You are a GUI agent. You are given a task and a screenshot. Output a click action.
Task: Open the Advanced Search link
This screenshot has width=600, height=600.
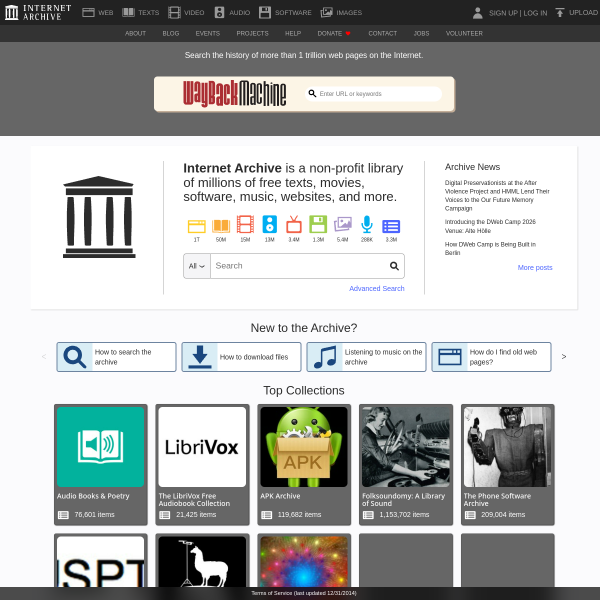[x=377, y=289]
